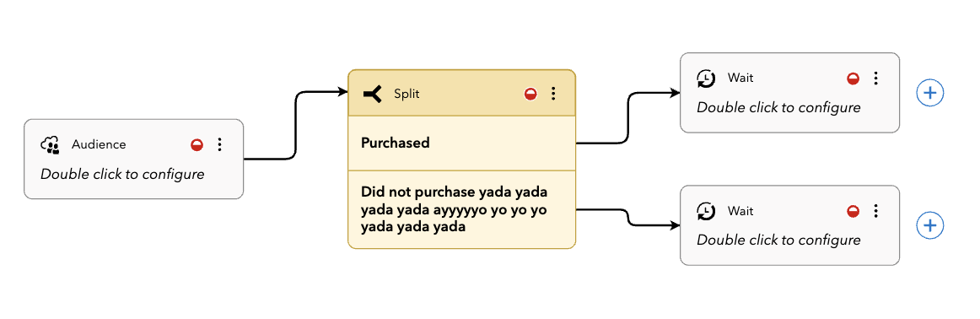The height and width of the screenshot is (319, 980).
Task: Click the Split node fork icon
Action: [x=373, y=95]
